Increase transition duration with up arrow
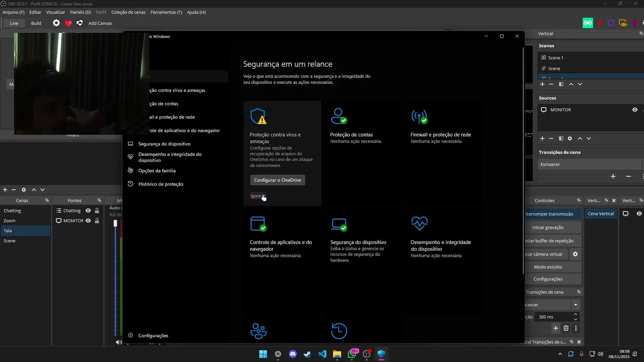The width and height of the screenshot is (644, 362). (x=576, y=315)
